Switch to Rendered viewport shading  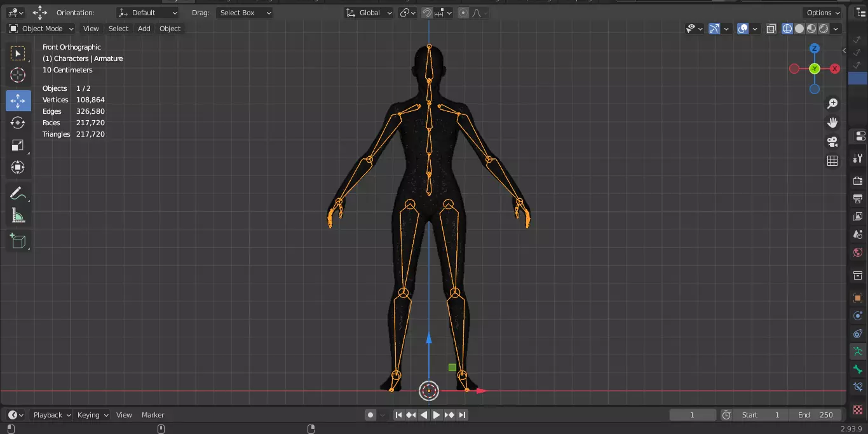coord(824,29)
